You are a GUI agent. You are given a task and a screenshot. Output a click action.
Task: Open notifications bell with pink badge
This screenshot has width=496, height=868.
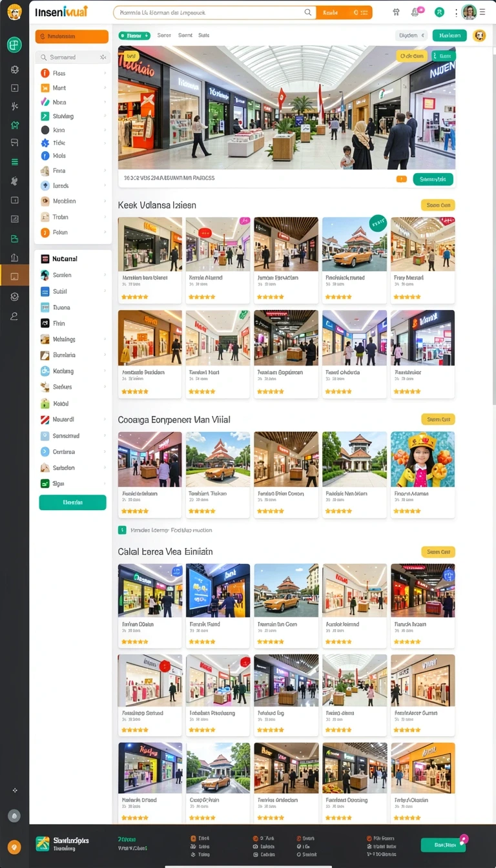417,12
